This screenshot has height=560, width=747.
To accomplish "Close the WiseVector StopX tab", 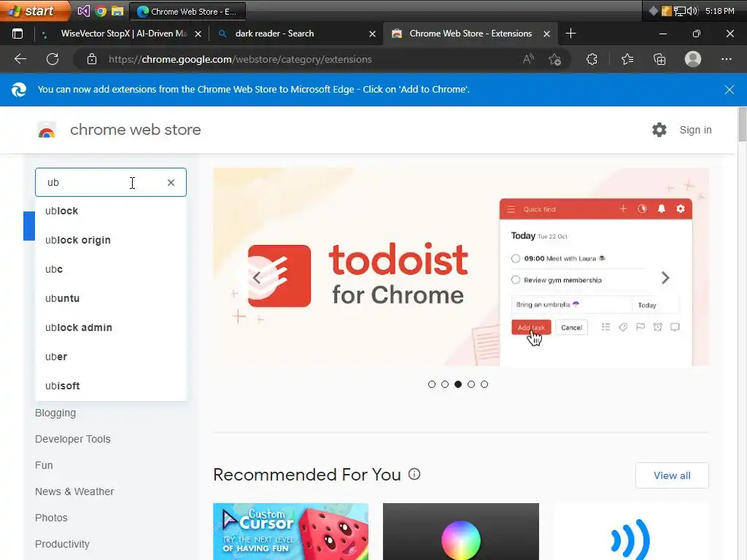I will (198, 34).
